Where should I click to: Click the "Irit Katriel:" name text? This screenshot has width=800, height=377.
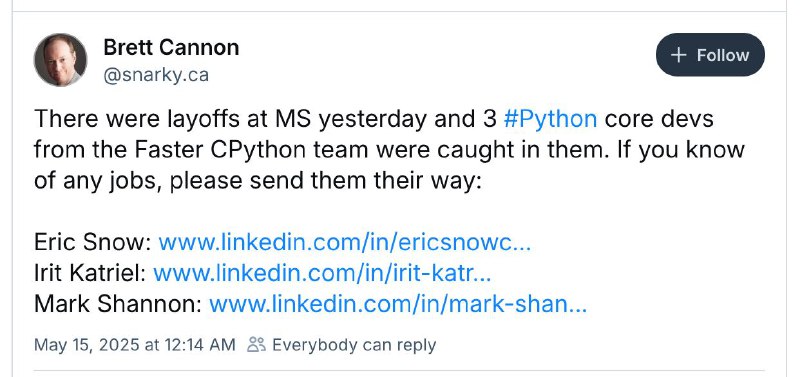(90, 273)
